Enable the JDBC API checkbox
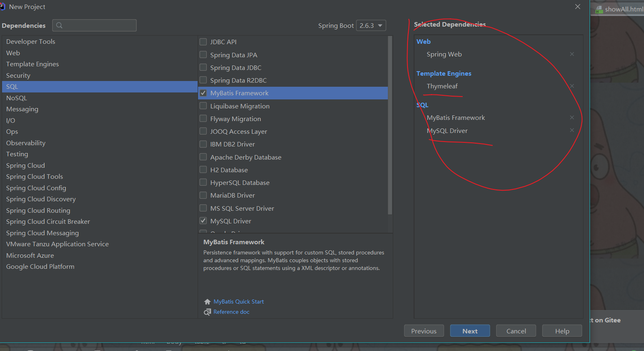The width and height of the screenshot is (644, 351). pyautogui.click(x=203, y=42)
